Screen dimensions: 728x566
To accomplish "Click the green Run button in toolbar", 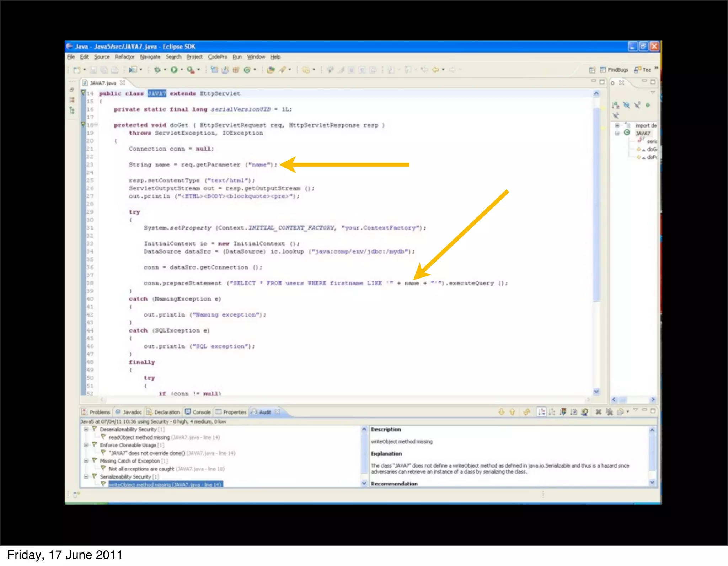I will tap(174, 70).
